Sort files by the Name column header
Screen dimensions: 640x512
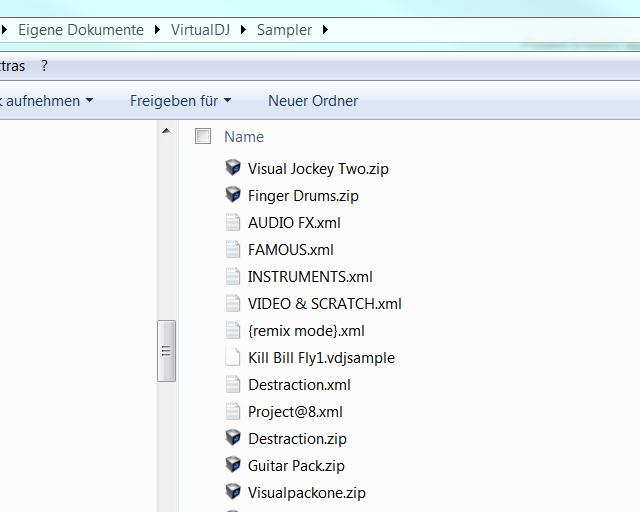tap(244, 136)
